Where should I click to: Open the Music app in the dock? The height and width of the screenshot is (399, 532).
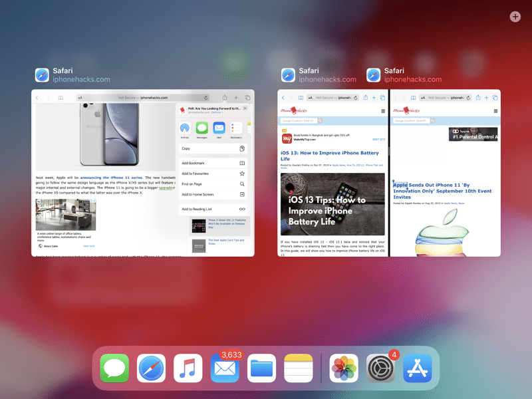click(x=188, y=368)
